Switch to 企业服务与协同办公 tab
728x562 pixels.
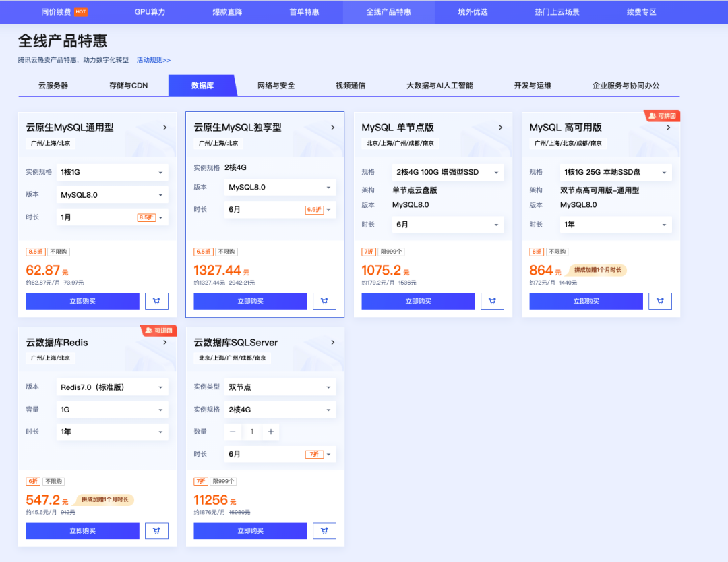pyautogui.click(x=626, y=86)
